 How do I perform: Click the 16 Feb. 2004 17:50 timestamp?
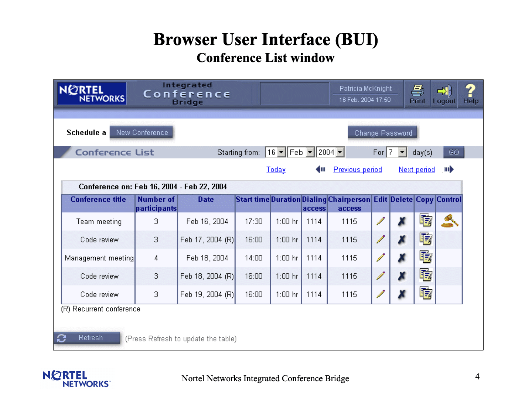pyautogui.click(x=365, y=100)
